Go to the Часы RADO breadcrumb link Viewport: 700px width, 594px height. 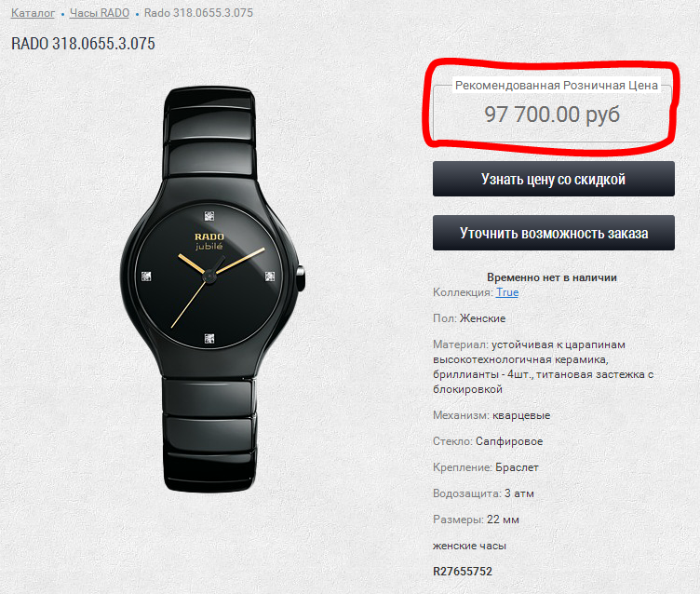(x=99, y=13)
